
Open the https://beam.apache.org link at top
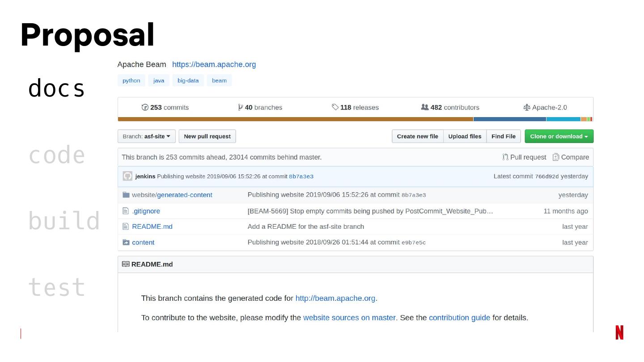tap(214, 64)
